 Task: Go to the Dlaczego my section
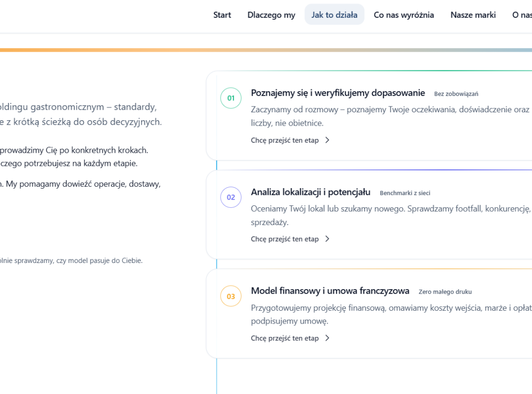coord(271,15)
